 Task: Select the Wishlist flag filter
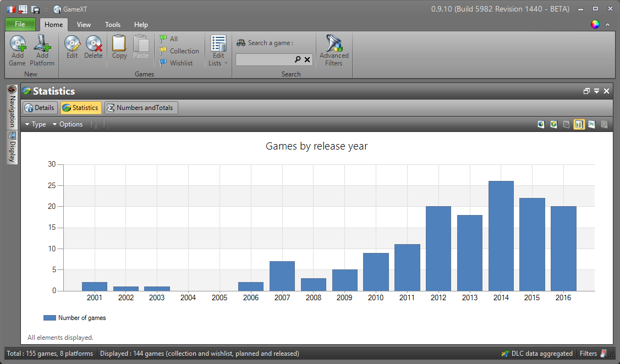pos(176,63)
